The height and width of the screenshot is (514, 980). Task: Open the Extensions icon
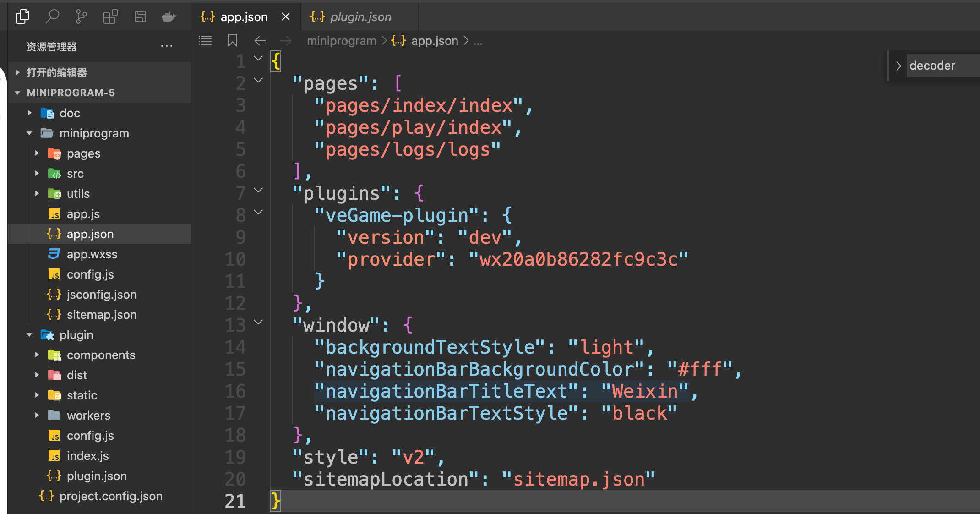(110, 17)
